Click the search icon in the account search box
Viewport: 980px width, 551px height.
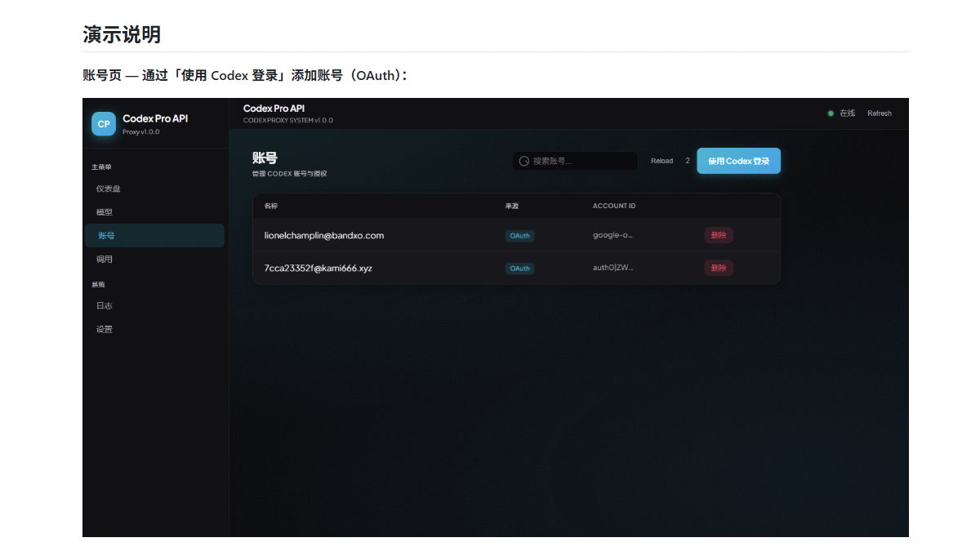click(524, 161)
